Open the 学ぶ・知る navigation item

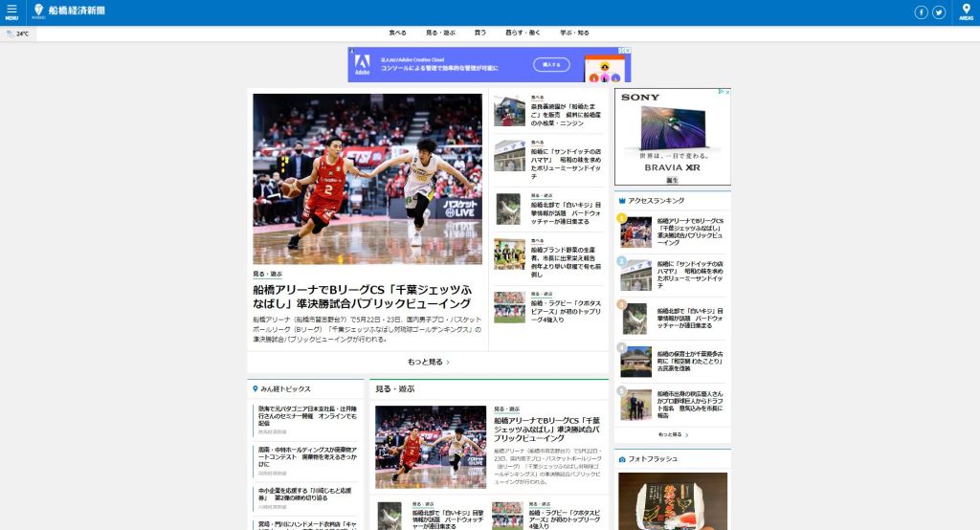pos(574,33)
